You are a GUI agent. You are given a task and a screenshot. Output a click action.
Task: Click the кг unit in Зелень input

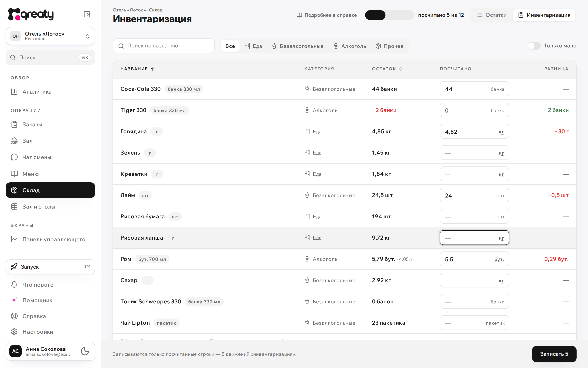(x=501, y=153)
